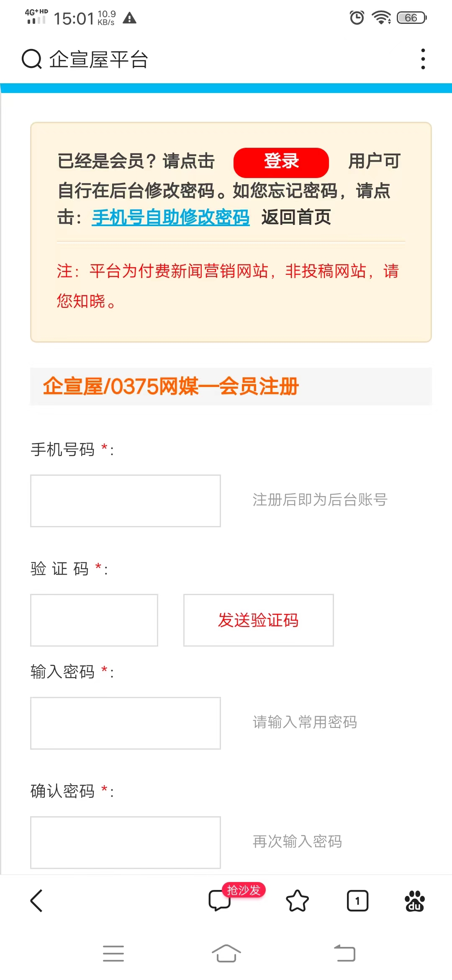The image size is (452, 980).
Task: Tap the 抢沙发 red badge
Action: coord(244,890)
